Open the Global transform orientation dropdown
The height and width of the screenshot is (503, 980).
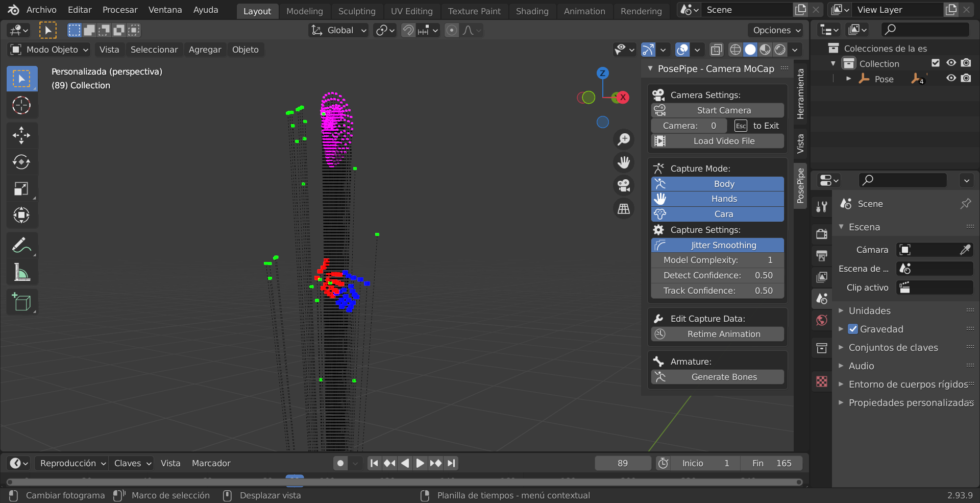click(339, 30)
